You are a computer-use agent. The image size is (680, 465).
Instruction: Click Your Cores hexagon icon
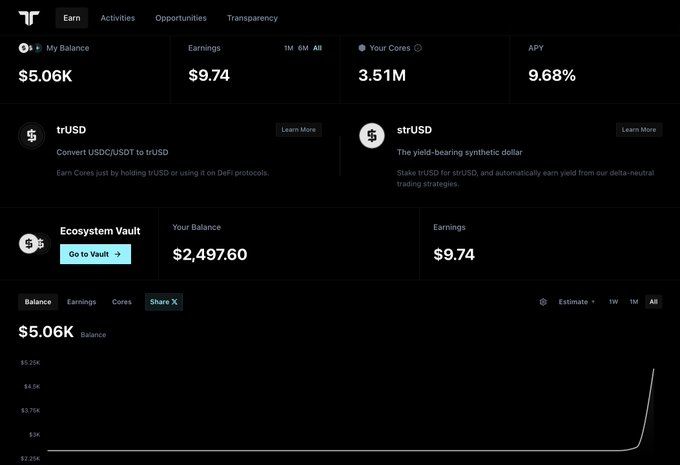[362, 48]
